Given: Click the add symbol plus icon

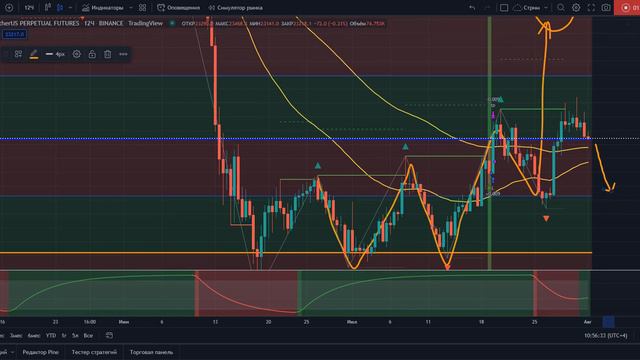Looking at the screenshot, I should click(9, 7).
